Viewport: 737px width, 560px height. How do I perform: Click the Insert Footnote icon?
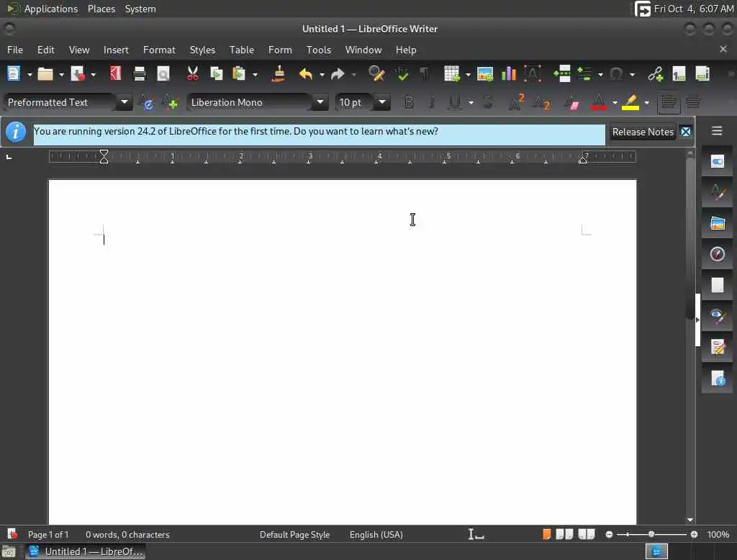(679, 74)
